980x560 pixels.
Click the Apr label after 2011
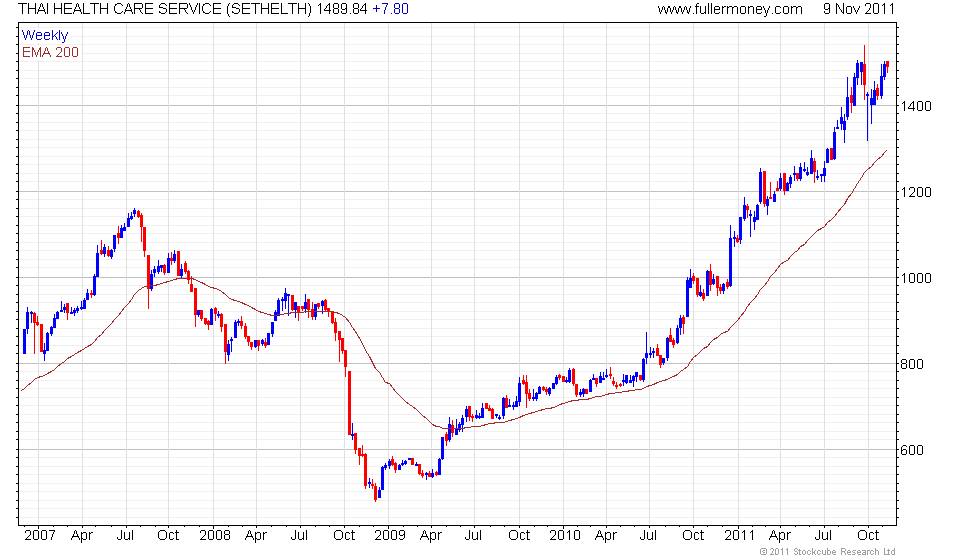pyautogui.click(x=780, y=536)
